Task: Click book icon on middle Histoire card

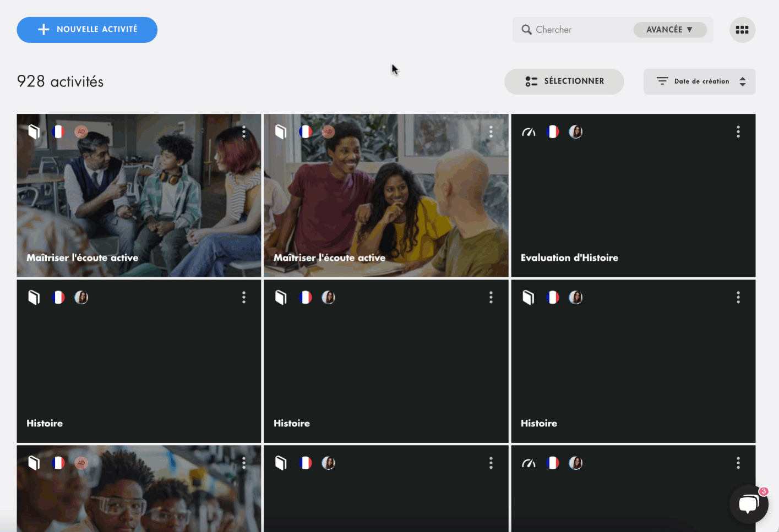Action: coord(281,298)
